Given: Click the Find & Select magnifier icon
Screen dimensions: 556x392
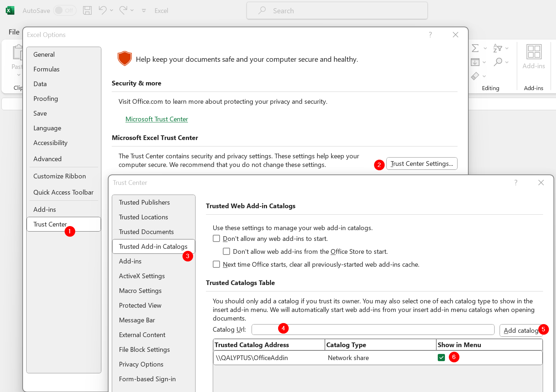Looking at the screenshot, I should tap(499, 62).
